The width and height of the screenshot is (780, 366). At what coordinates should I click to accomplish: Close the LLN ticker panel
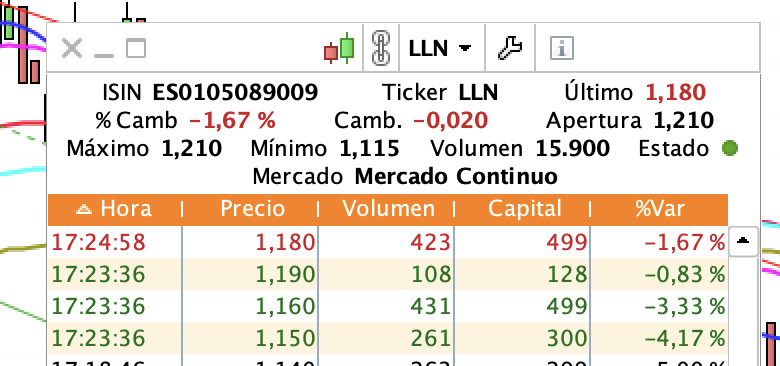[x=72, y=49]
